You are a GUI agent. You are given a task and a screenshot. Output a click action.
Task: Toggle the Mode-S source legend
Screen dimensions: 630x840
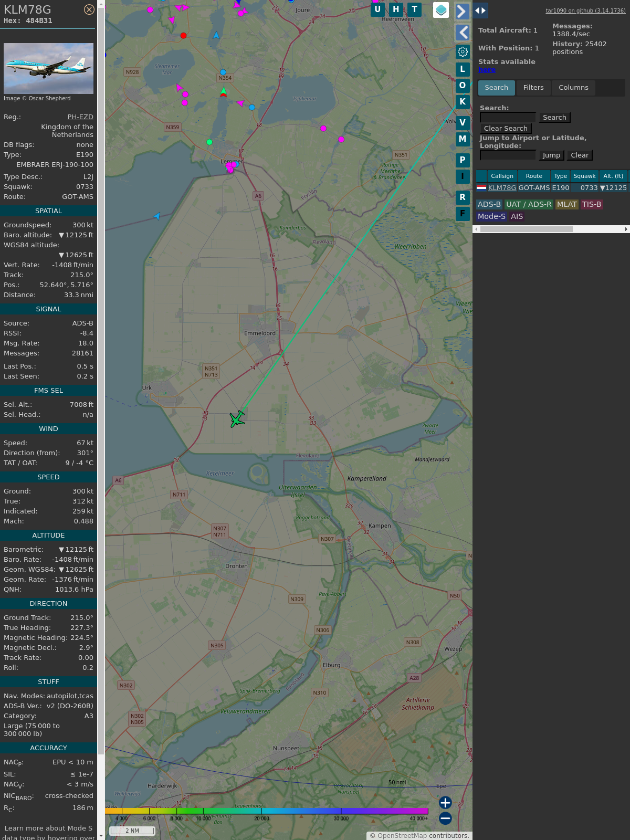click(491, 216)
